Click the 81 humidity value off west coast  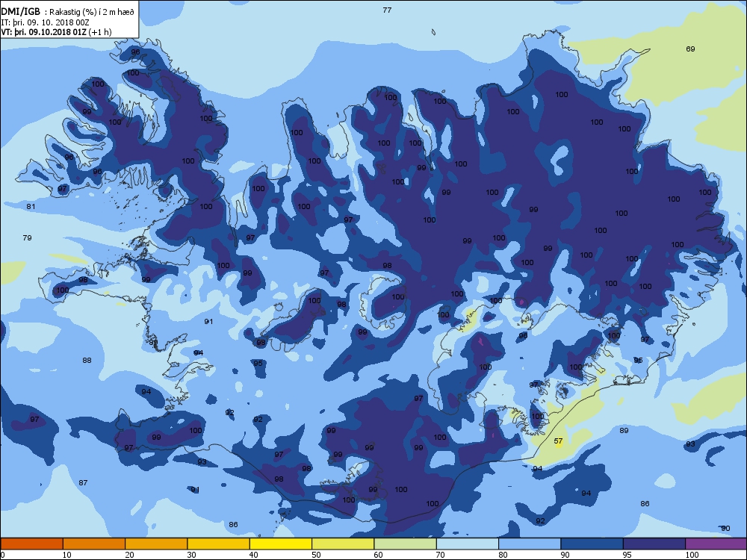[31, 206]
